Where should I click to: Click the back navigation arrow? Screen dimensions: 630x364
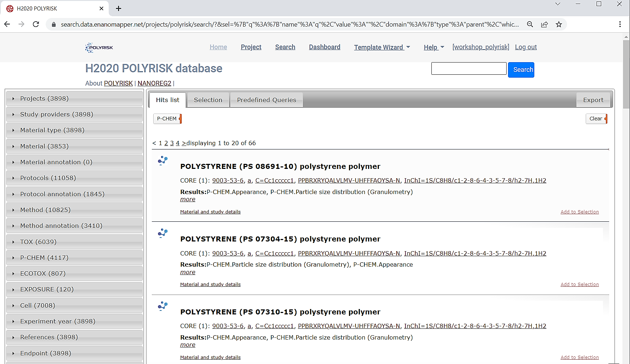pyautogui.click(x=7, y=24)
